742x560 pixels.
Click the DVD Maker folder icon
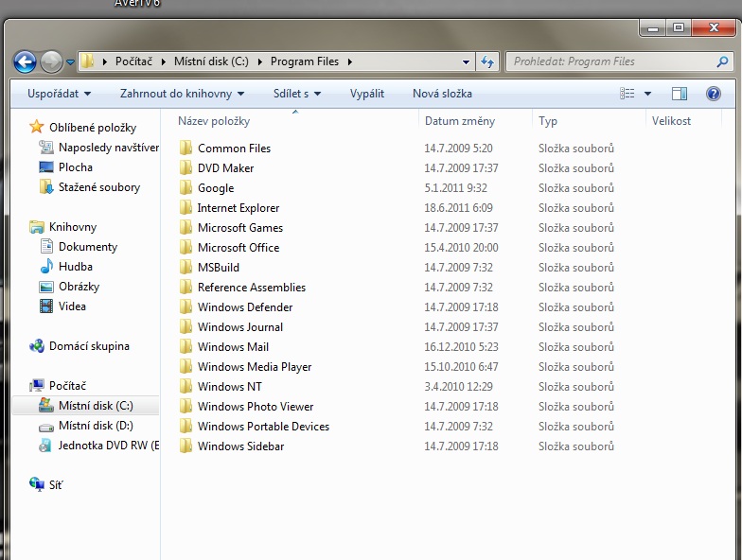[185, 168]
